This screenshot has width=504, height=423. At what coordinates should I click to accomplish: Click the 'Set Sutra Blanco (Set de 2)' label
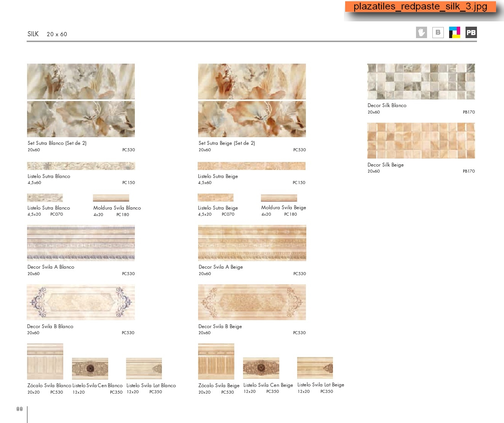click(x=57, y=143)
